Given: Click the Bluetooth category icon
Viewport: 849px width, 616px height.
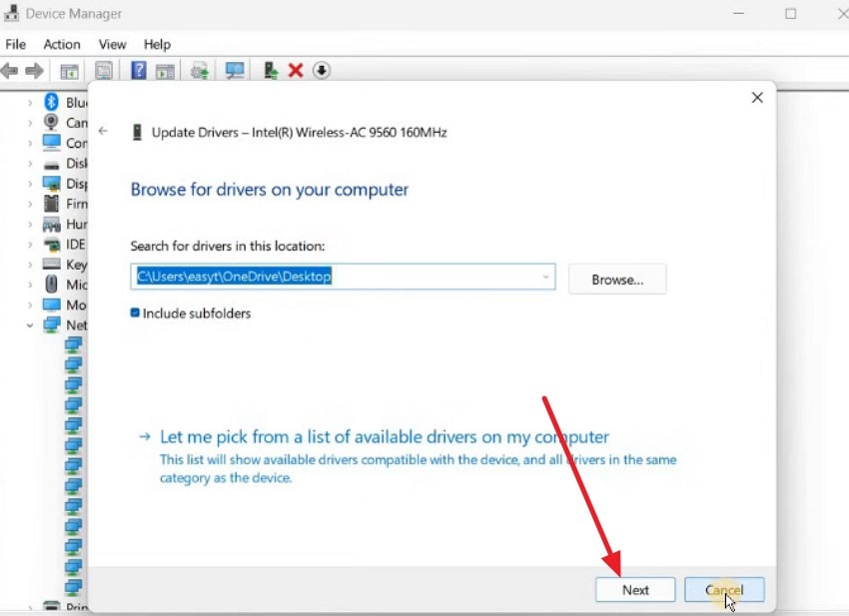Looking at the screenshot, I should point(51,102).
